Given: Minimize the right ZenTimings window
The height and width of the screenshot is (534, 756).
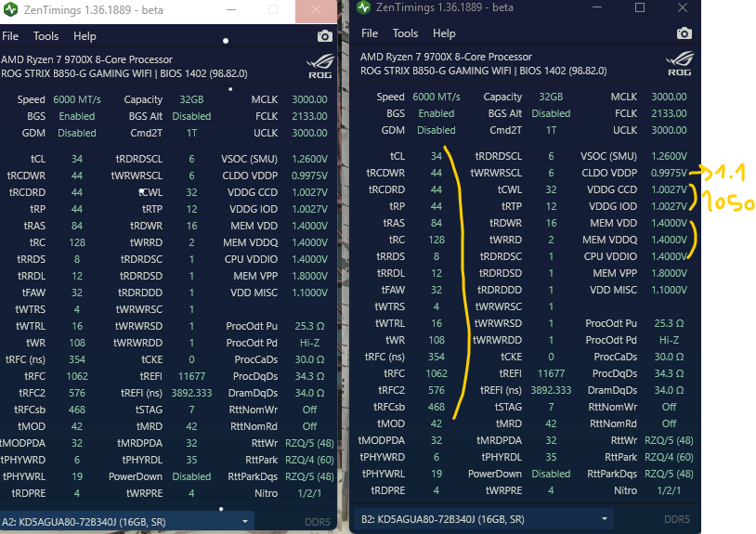Looking at the screenshot, I should [x=597, y=7].
